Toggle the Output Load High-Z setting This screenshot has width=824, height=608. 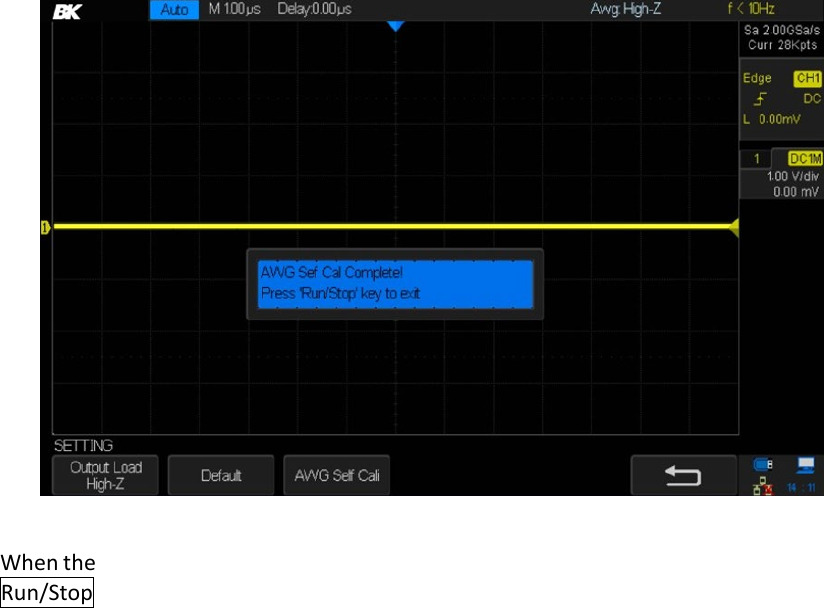[106, 475]
